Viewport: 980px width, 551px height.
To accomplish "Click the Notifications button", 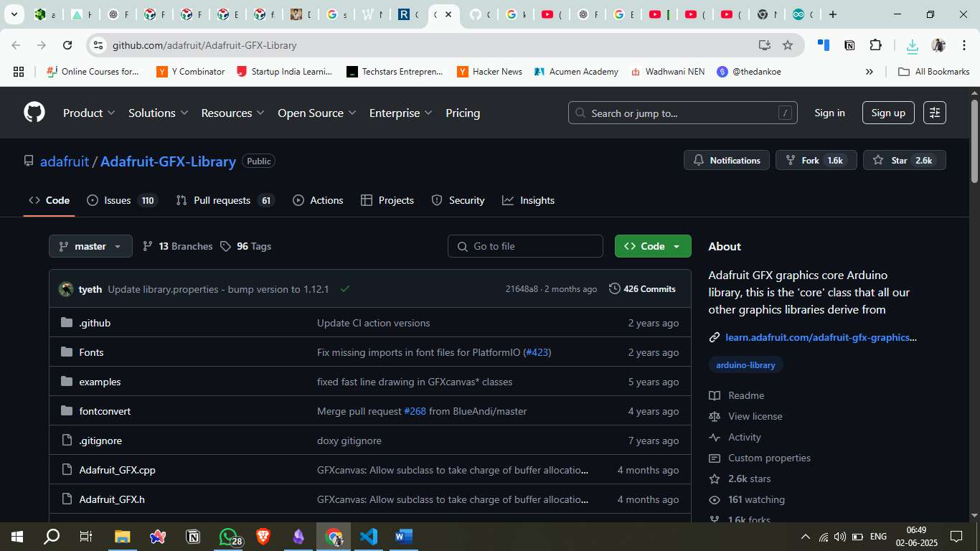I will [727, 160].
